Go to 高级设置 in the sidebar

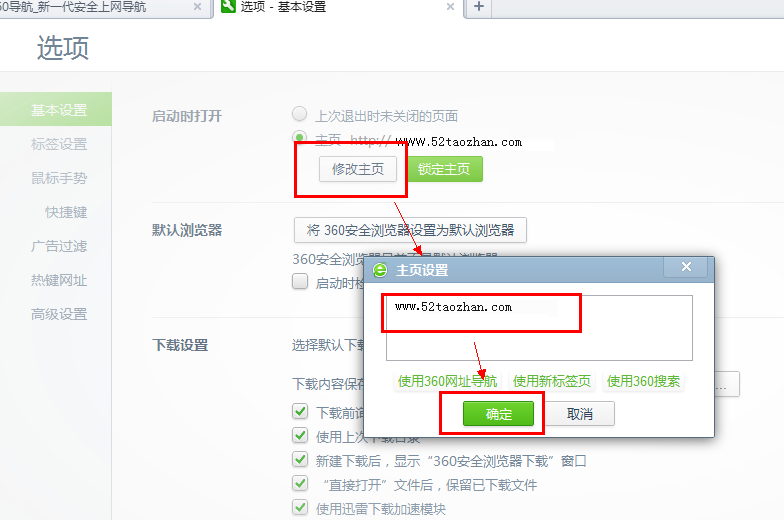coord(59,314)
